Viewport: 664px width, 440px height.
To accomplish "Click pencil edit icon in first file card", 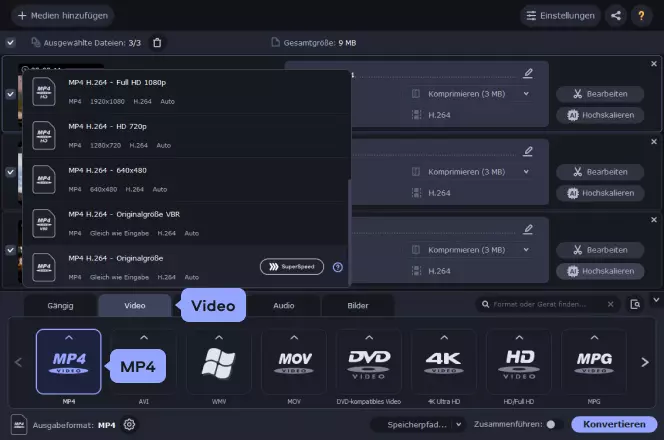I will (528, 73).
